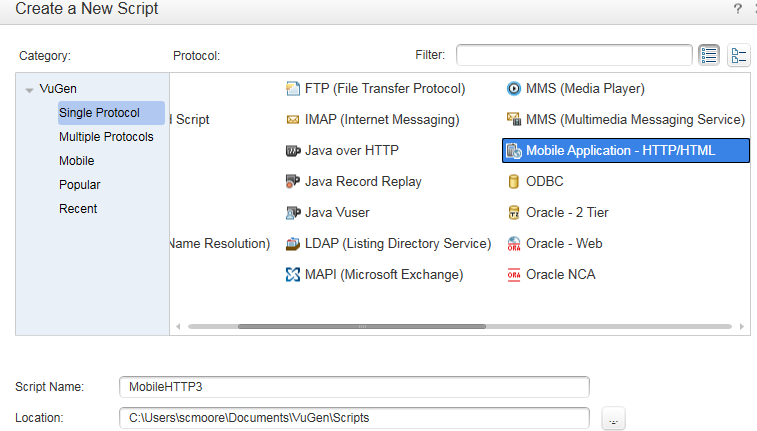
Task: Choose the Java Record Replay icon
Action: (x=293, y=182)
